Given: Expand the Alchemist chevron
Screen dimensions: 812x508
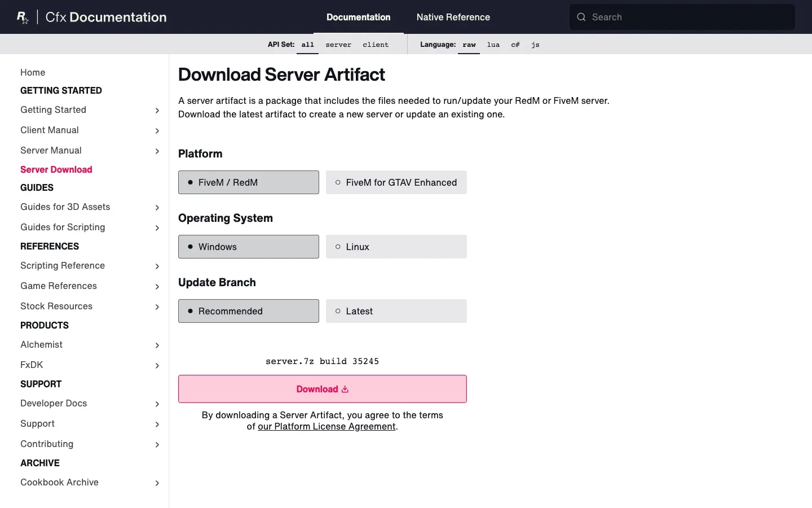Looking at the screenshot, I should 157,345.
